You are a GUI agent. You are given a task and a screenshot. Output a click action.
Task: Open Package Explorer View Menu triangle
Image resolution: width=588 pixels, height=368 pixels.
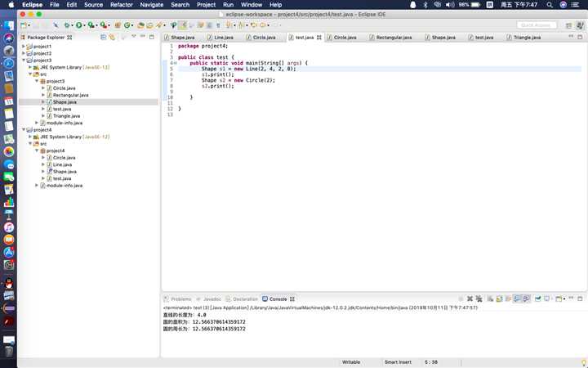point(134,37)
